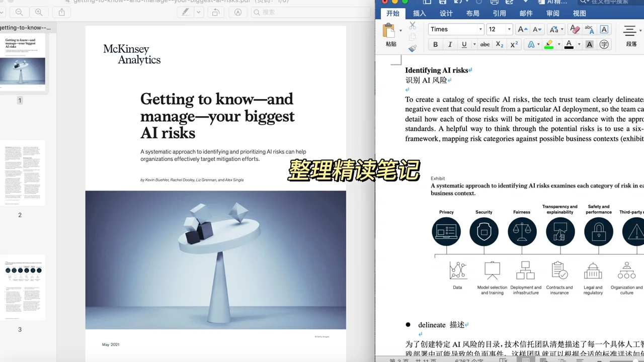The image size is (644, 362).
Task: Click the 粘贴 paste button in Word
Action: pos(390,35)
